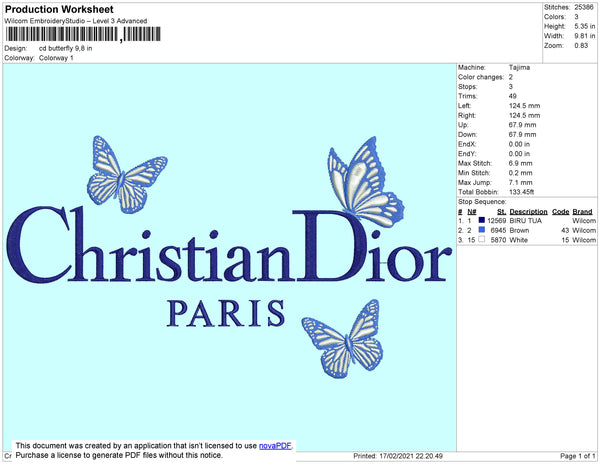600x464 pixels.
Task: Click the 'BIRU TUA' description cell
Action: click(x=525, y=221)
